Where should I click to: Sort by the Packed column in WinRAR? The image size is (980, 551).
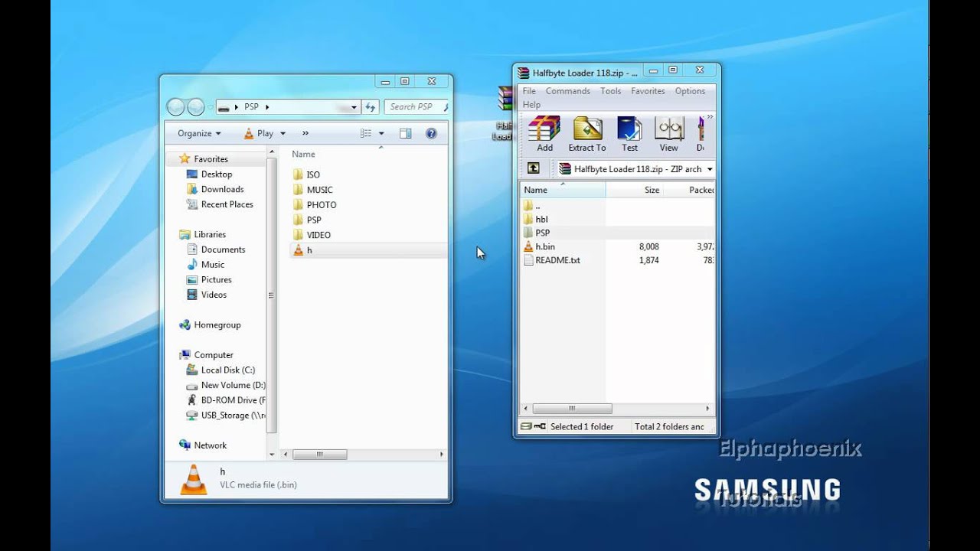pos(690,190)
